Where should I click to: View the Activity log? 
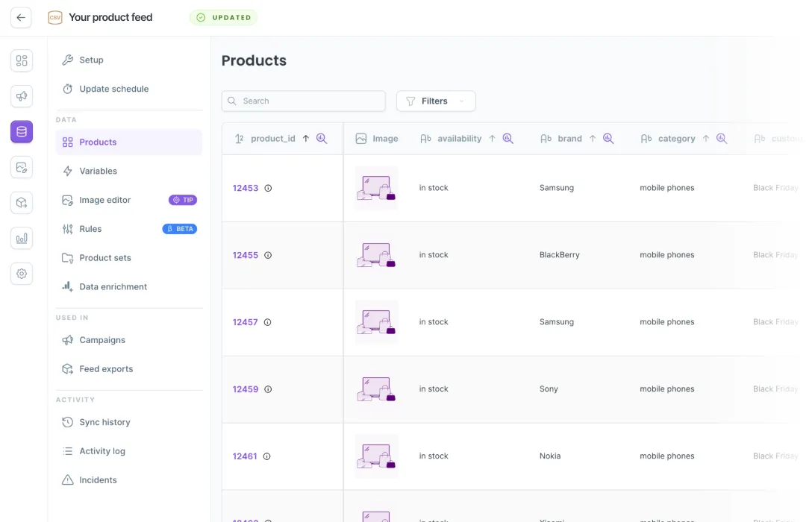[x=129, y=451]
